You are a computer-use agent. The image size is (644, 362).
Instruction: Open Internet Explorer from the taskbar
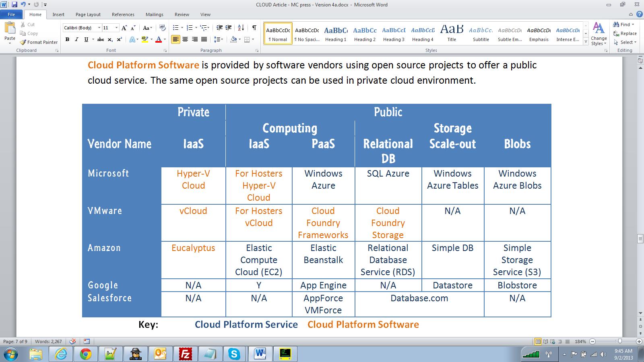[61, 354]
